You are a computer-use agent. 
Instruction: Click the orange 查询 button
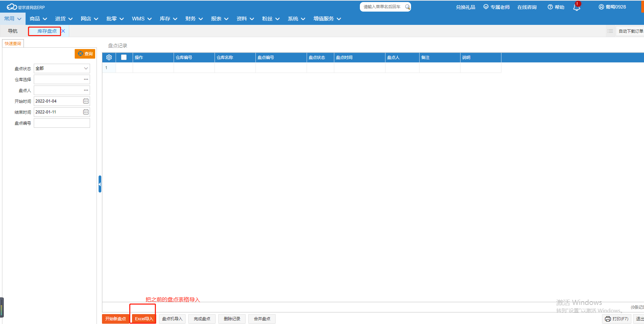(85, 54)
